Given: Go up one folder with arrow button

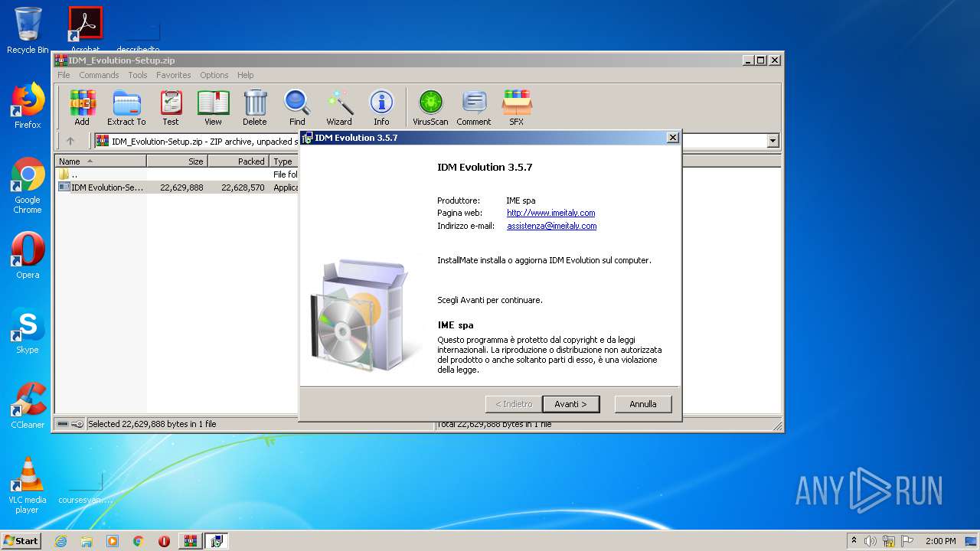Looking at the screenshot, I should pos(70,141).
